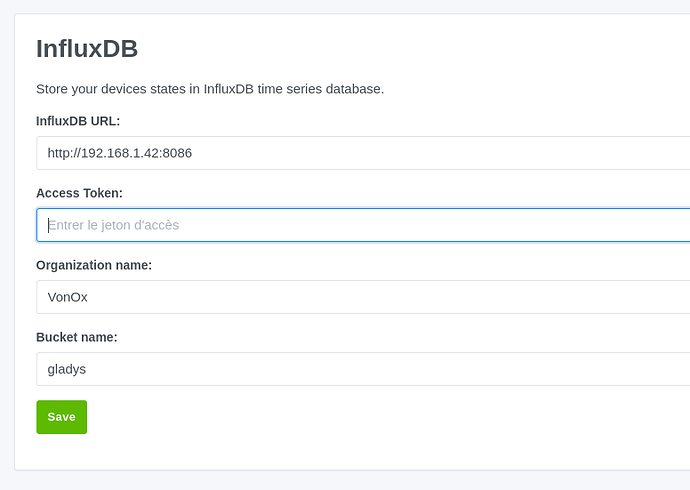The width and height of the screenshot is (690, 490).
Task: Click the "8086" port in the URL
Action: [176, 153]
